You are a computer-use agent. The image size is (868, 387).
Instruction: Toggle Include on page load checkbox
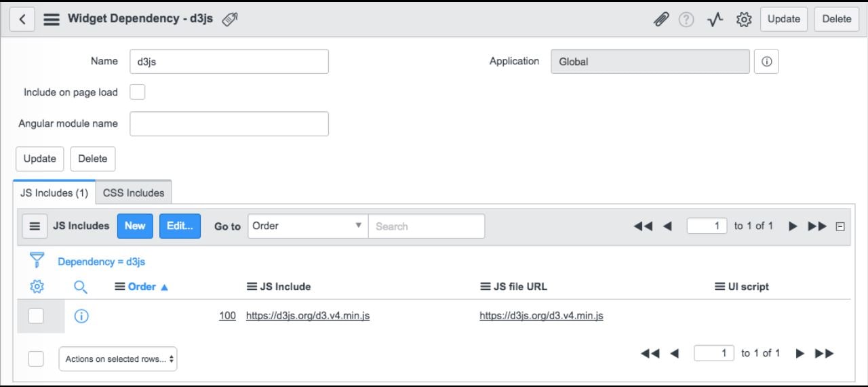[x=138, y=92]
